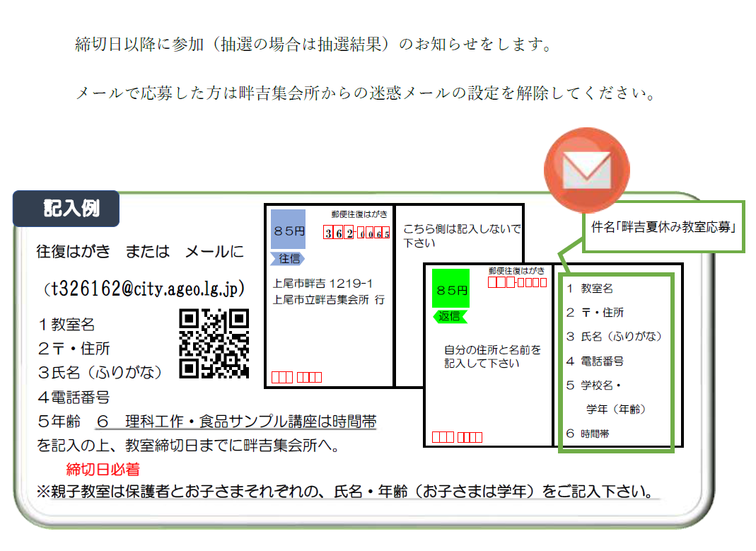This screenshot has width=756, height=551.
Task: Click left list item 3氏名（ふりがな）
Action: (x=100, y=372)
